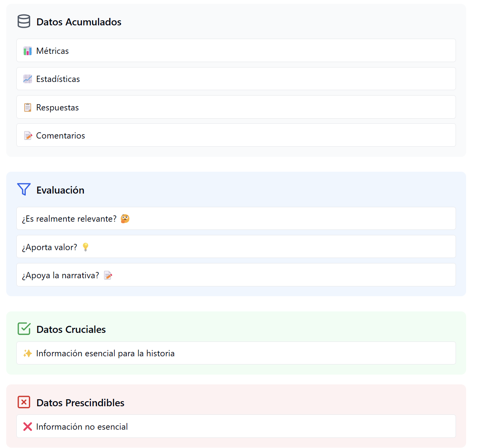Click the memo pencil icon beside Comentarios
Viewport: 479px width, 448px height.
click(x=28, y=136)
